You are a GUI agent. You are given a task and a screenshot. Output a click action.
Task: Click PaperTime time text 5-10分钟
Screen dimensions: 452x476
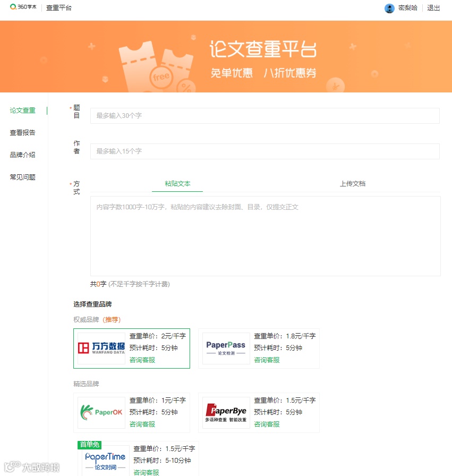[x=178, y=461]
